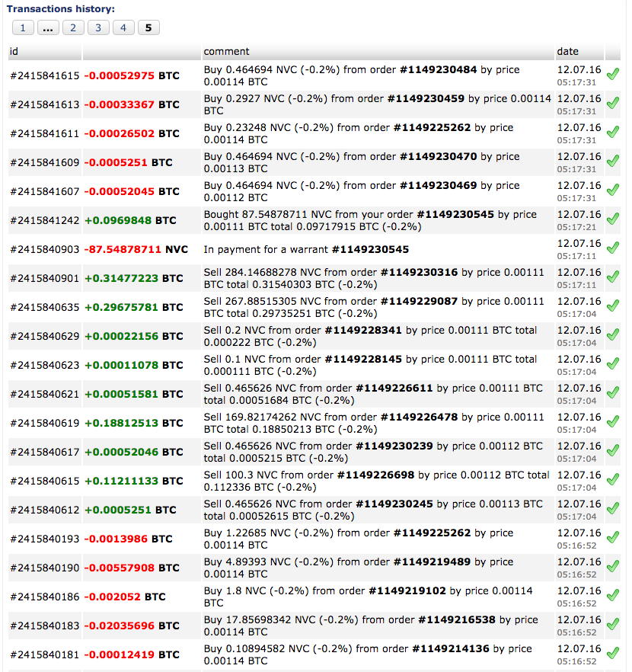
Task: Select amount -0.00052975 BTC
Action: [x=132, y=75]
